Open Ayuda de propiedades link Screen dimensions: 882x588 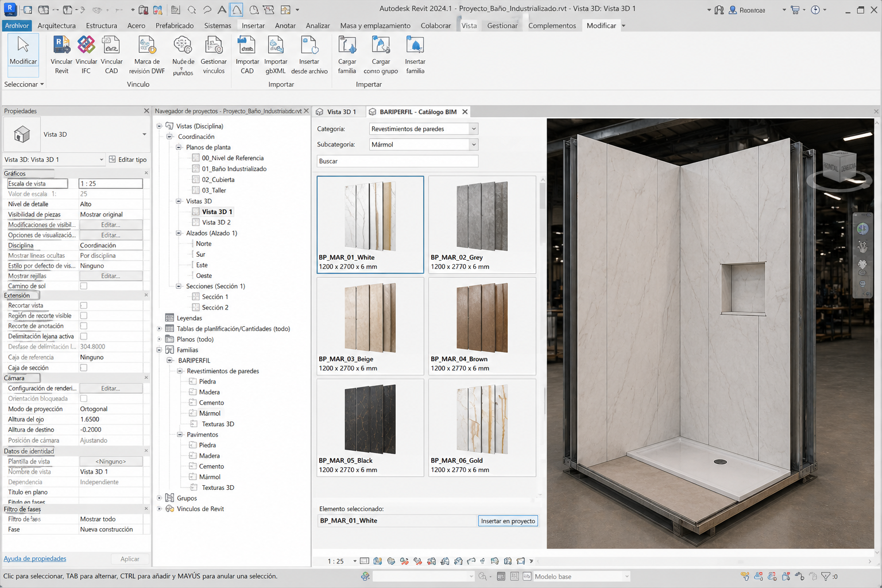(35, 558)
